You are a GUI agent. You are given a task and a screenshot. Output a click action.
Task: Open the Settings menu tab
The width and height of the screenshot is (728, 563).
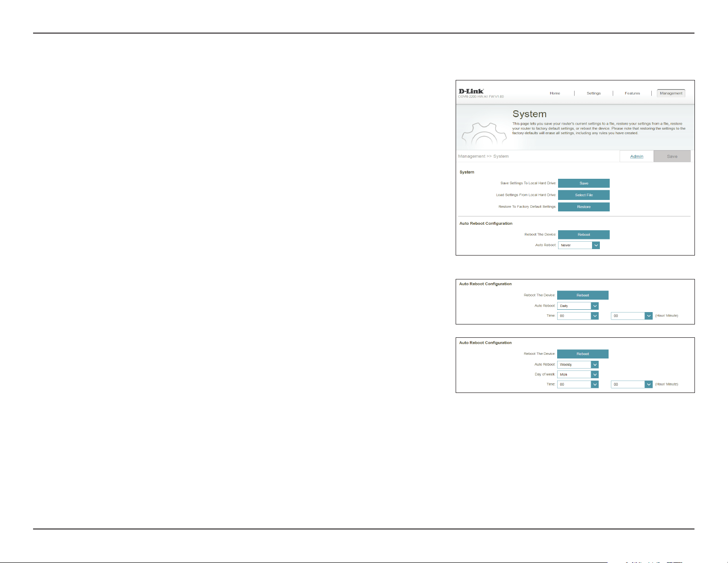pyautogui.click(x=593, y=93)
